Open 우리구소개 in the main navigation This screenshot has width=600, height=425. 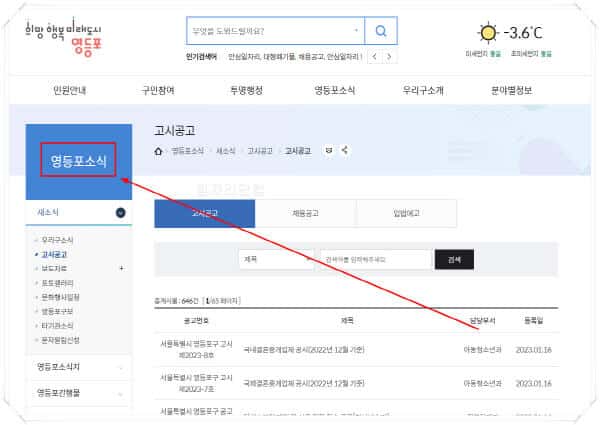tap(423, 90)
